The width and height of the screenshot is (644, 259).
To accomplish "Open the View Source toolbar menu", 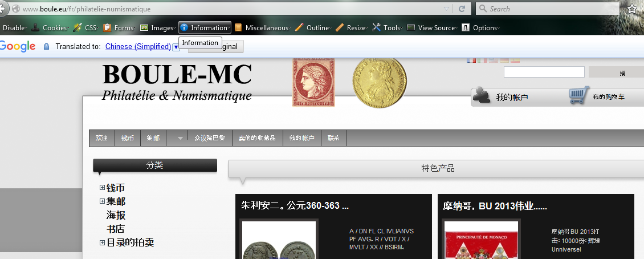I will (433, 27).
